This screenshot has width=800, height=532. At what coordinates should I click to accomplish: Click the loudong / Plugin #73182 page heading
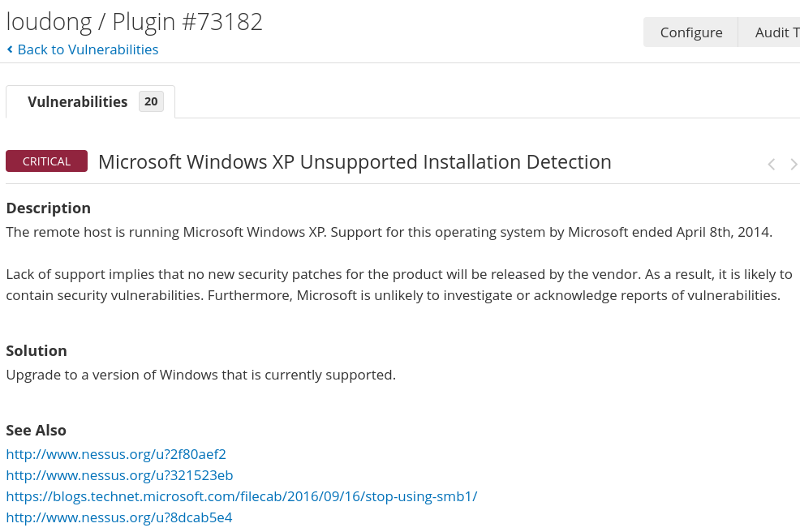click(135, 22)
